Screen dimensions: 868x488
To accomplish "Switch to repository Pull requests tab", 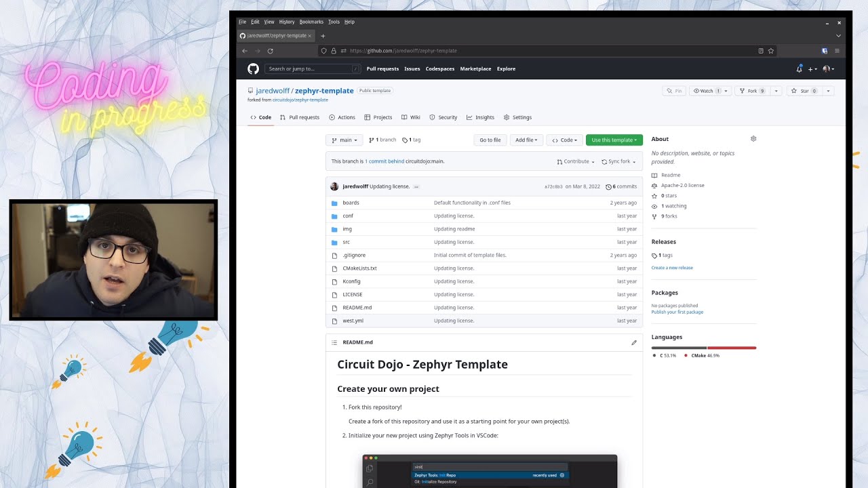I will pos(299,117).
